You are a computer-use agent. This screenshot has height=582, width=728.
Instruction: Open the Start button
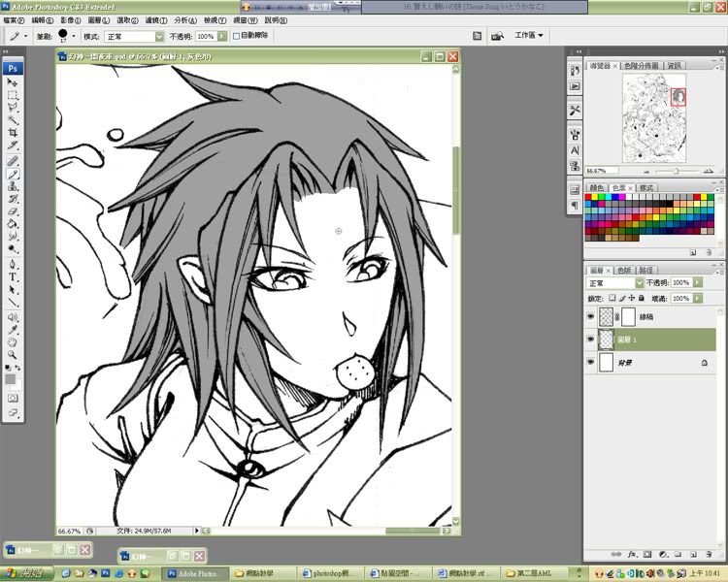click(x=27, y=573)
